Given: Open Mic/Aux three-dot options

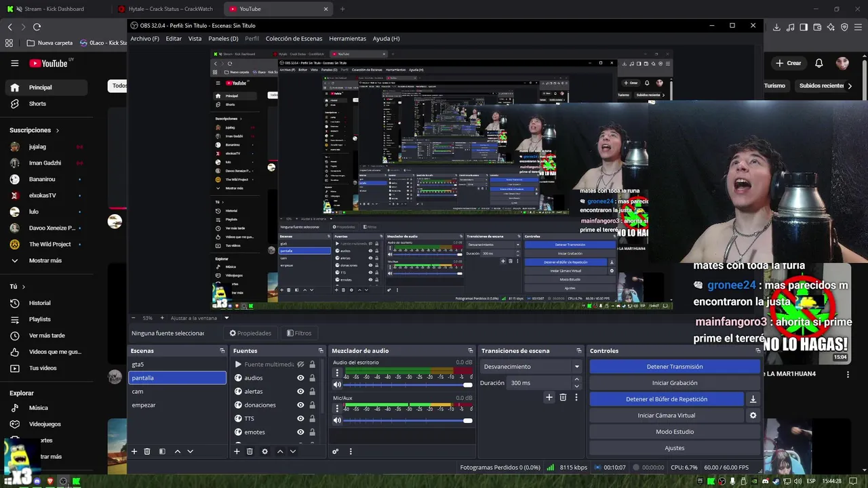Looking at the screenshot, I should click(x=337, y=408).
